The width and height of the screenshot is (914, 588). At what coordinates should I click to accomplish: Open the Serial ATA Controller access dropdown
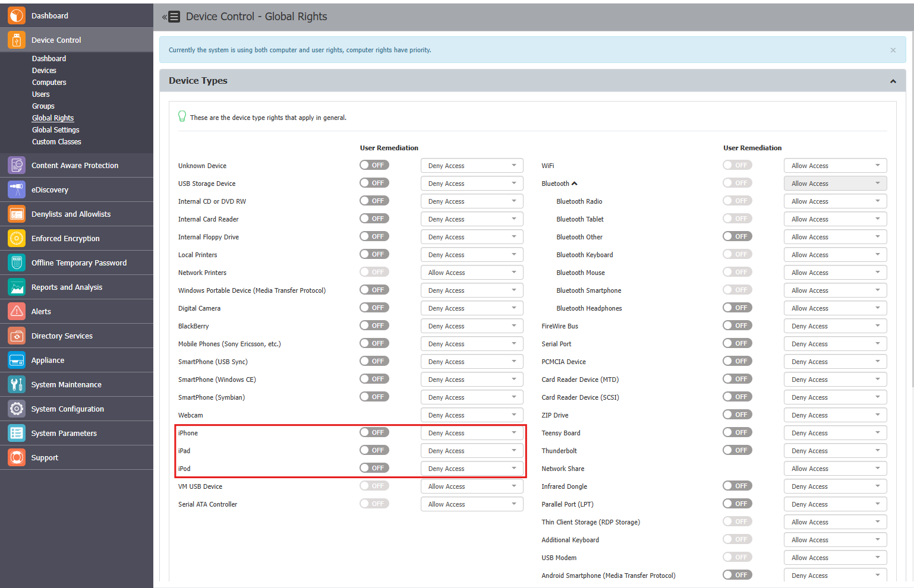(x=472, y=504)
